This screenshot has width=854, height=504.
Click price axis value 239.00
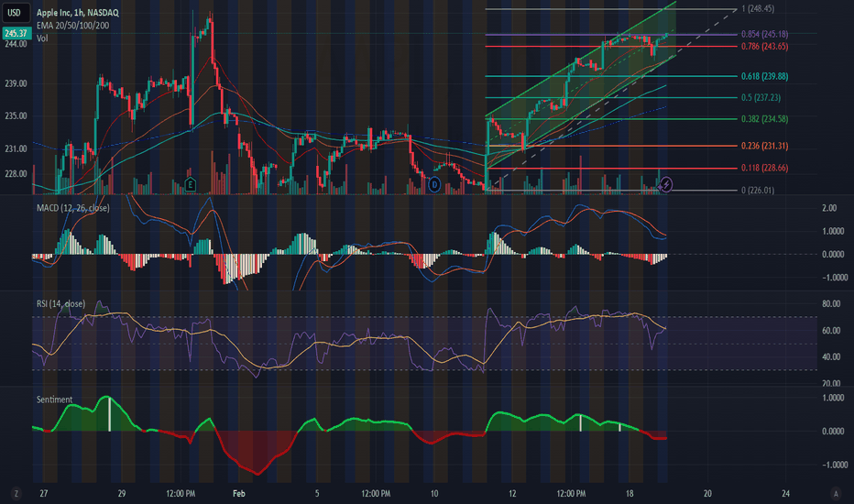pos(16,84)
